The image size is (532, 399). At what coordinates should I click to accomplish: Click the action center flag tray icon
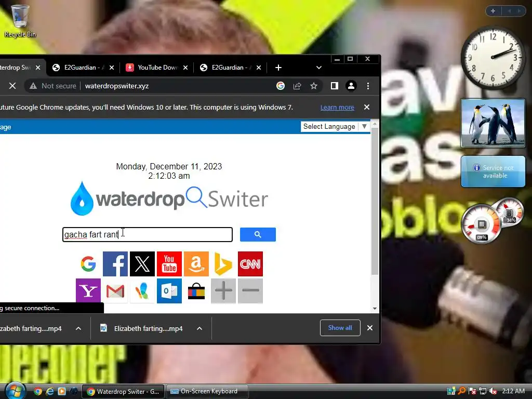(472, 391)
